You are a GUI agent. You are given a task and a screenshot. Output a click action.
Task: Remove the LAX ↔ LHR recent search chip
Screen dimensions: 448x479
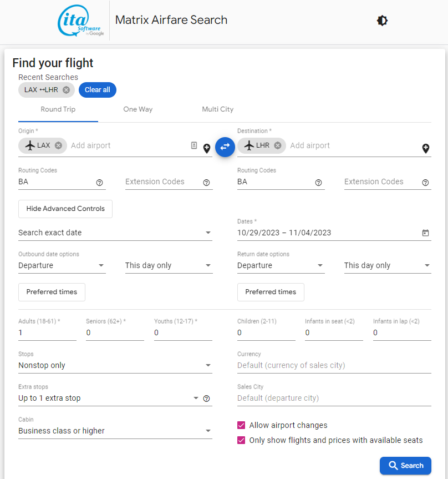click(66, 90)
